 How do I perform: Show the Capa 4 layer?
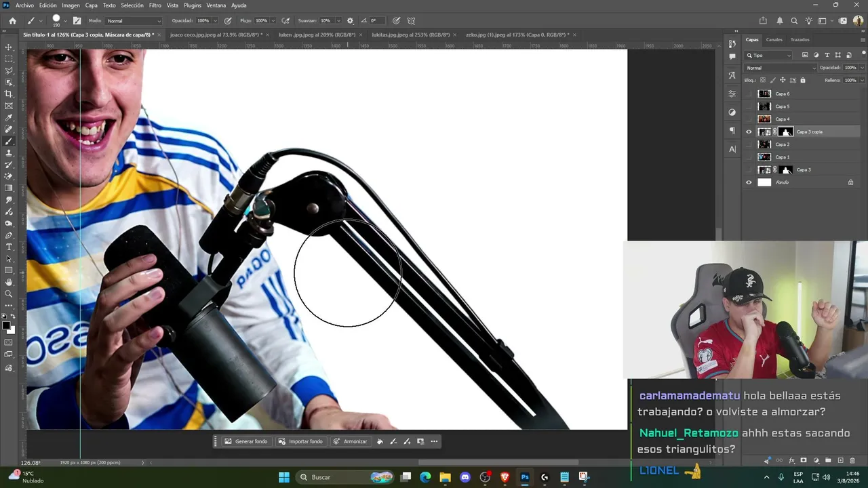coord(749,119)
